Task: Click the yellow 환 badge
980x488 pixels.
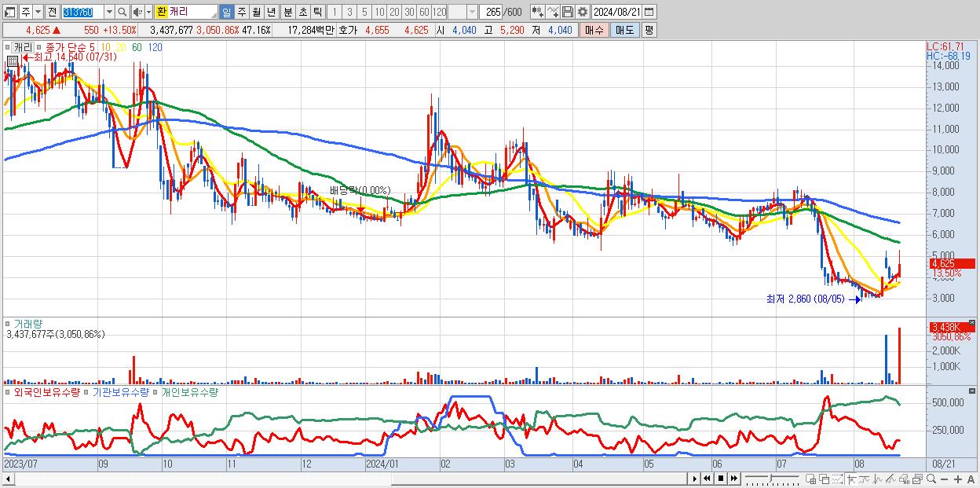Action: 161,12
